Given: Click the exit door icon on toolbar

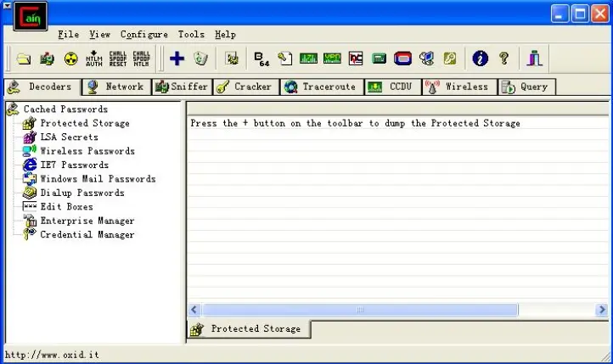Looking at the screenshot, I should coord(534,59).
